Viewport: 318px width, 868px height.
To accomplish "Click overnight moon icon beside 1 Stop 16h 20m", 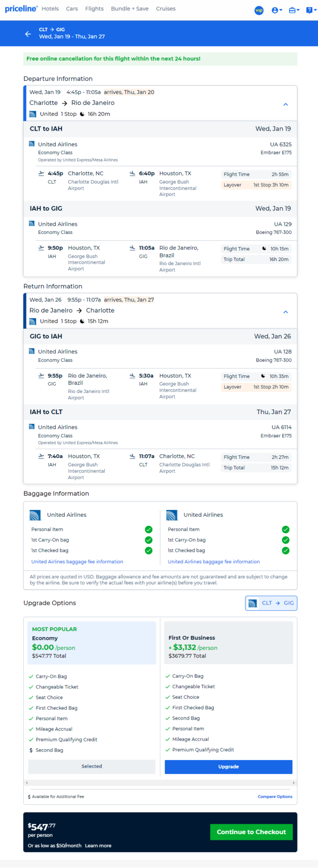I will point(82,114).
